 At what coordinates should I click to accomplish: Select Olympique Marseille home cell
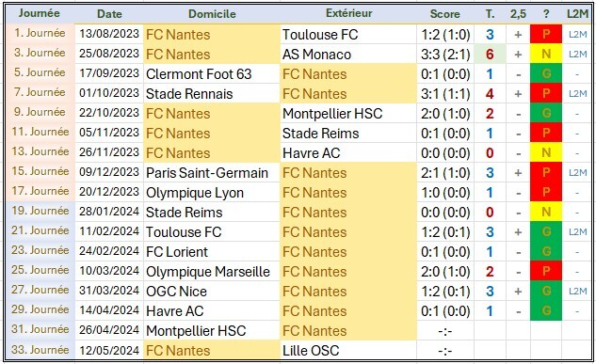(212, 272)
